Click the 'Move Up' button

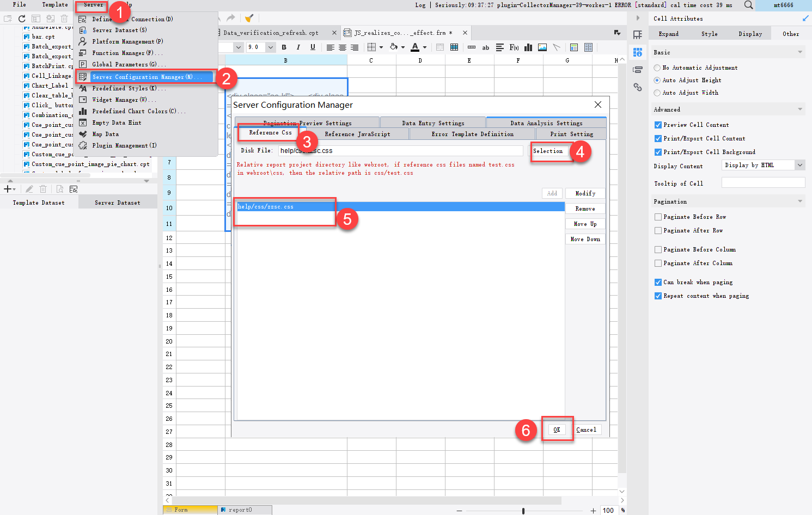(x=584, y=223)
